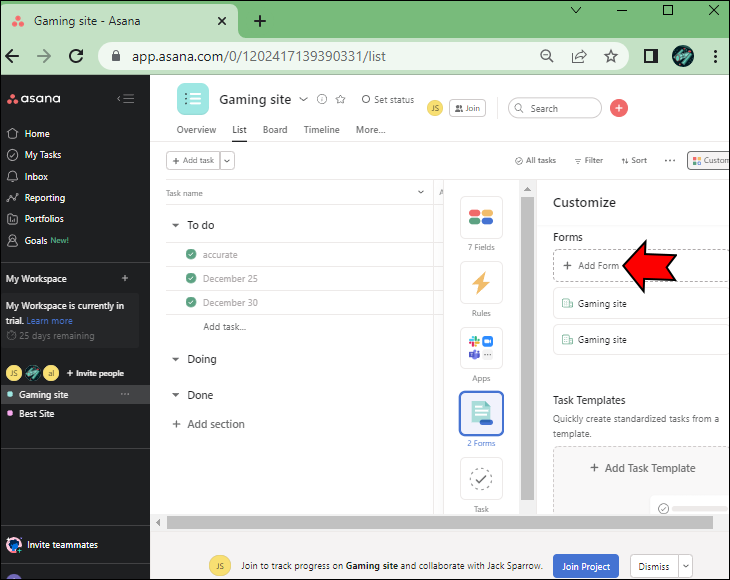Follow the Learn more trial link
The height and width of the screenshot is (580, 730).
point(49,321)
